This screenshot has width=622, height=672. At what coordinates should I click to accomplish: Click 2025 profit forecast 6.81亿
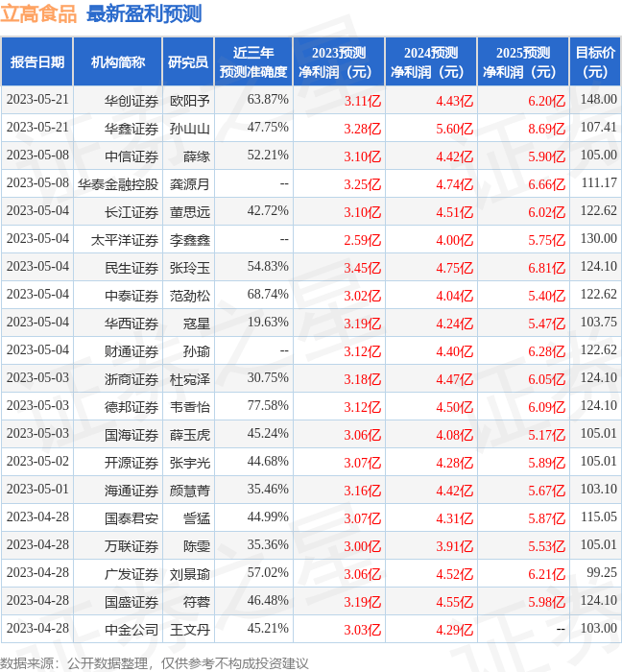[546, 268]
